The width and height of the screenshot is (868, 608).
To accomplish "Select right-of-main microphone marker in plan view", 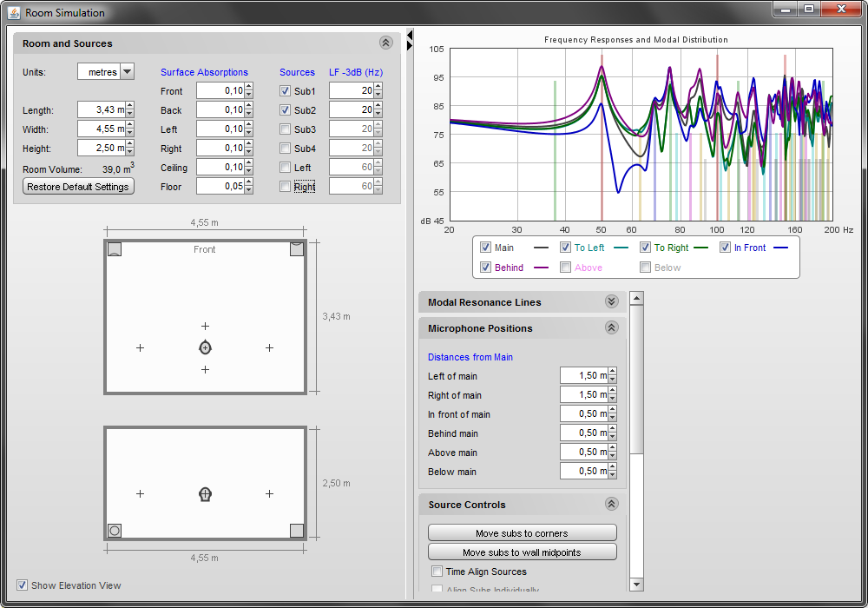I will point(269,347).
